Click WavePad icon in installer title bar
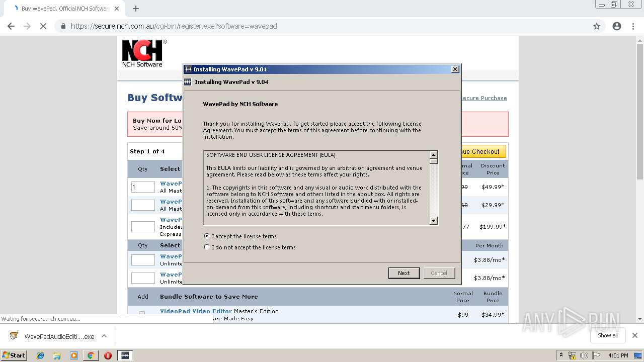The height and width of the screenshot is (362, 644). click(x=188, y=69)
